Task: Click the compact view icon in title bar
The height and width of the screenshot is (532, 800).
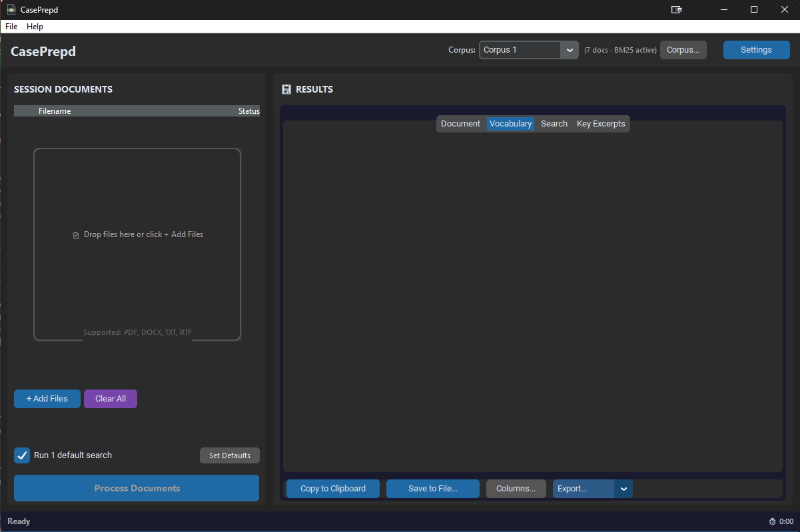Action: [x=675, y=9]
